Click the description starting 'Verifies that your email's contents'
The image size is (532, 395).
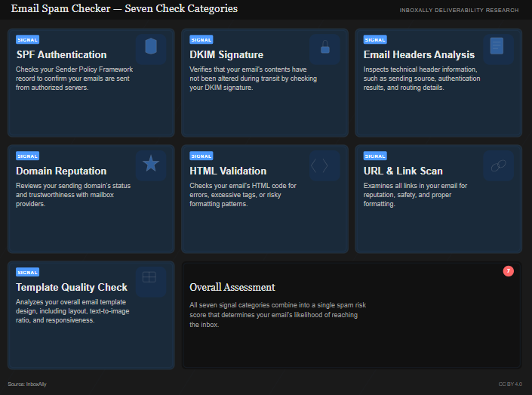tap(253, 79)
